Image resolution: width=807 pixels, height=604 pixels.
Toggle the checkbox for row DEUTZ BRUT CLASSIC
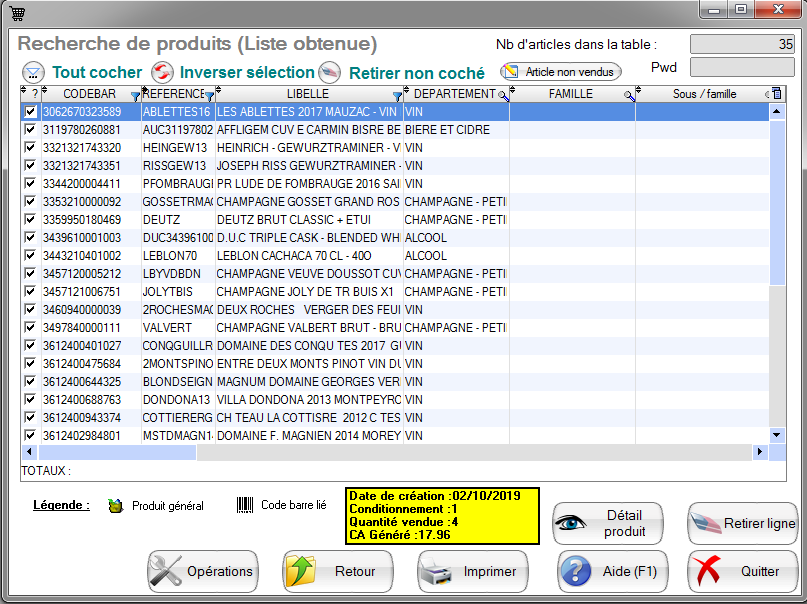30,220
